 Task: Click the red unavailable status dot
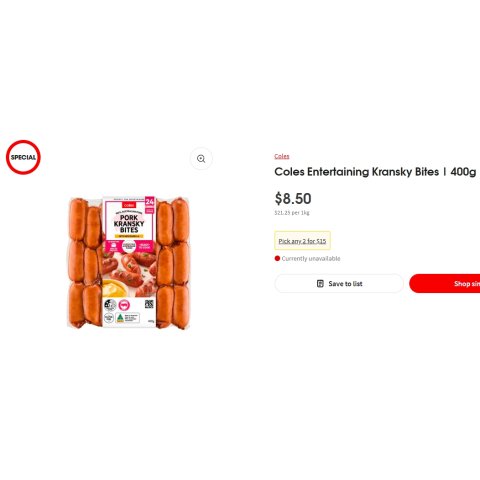point(277,258)
